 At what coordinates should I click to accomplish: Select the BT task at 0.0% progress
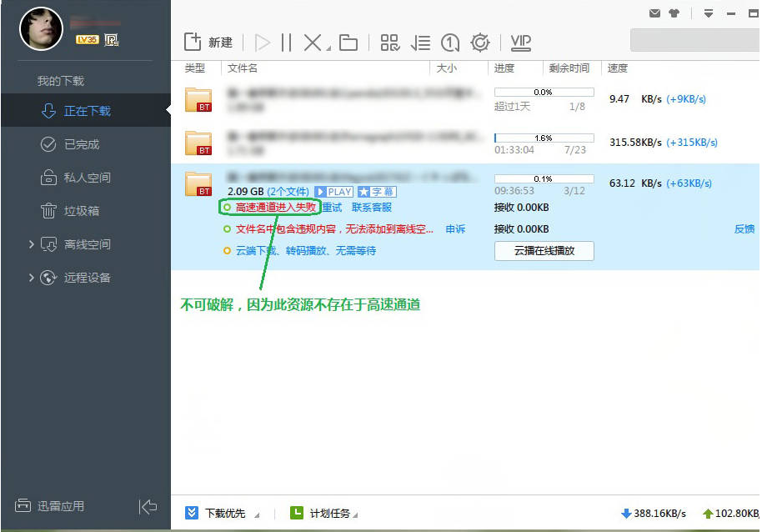pyautogui.click(x=465, y=99)
